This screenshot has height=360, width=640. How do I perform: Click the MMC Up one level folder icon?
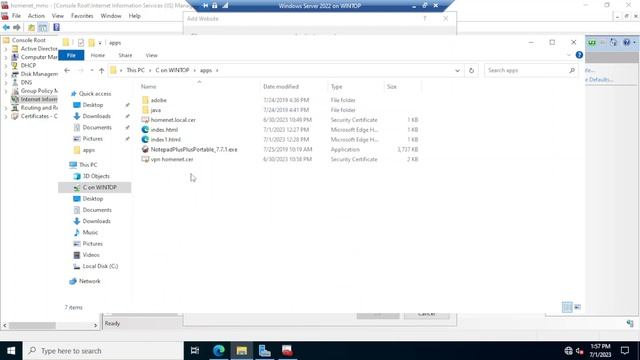click(31, 27)
